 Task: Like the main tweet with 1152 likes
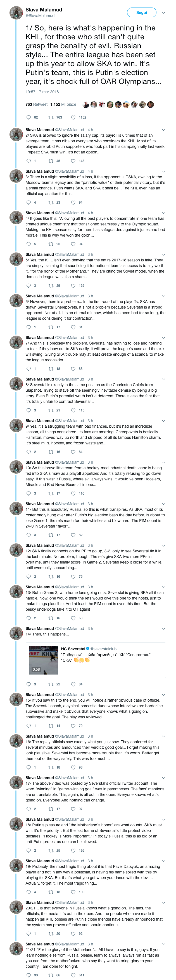(73, 117)
